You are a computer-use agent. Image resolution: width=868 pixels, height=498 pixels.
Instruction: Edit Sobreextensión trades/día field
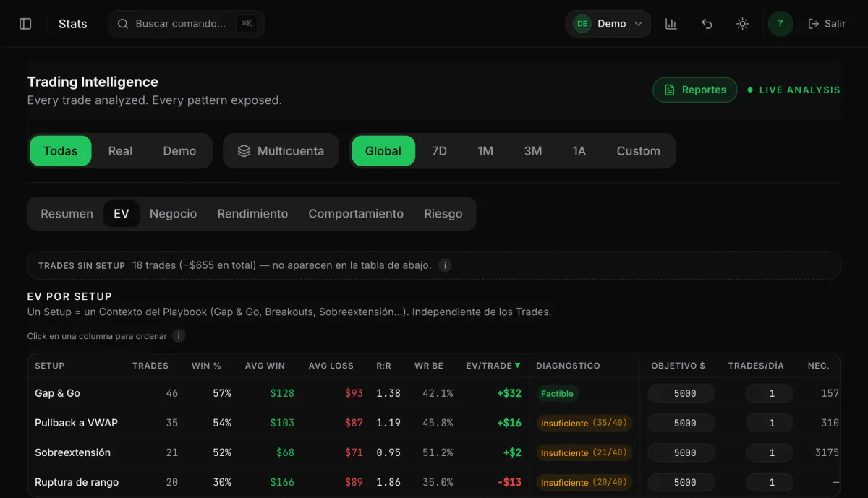(770, 453)
